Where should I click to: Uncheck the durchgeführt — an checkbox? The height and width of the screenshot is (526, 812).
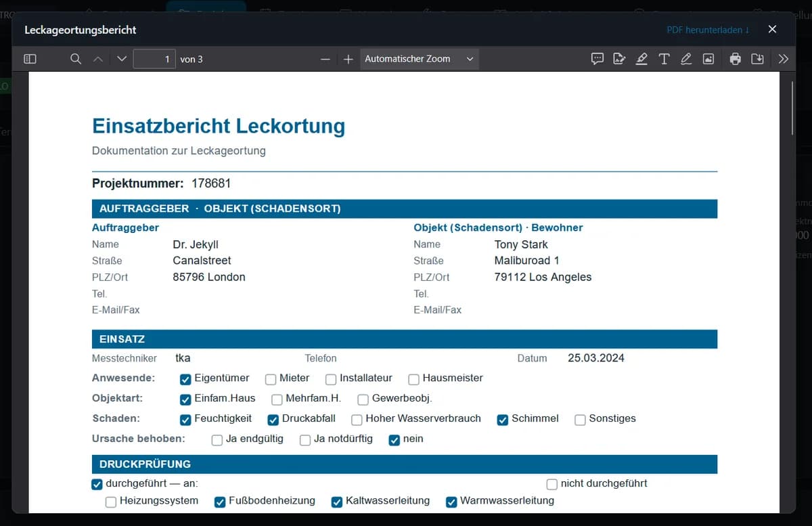click(97, 484)
